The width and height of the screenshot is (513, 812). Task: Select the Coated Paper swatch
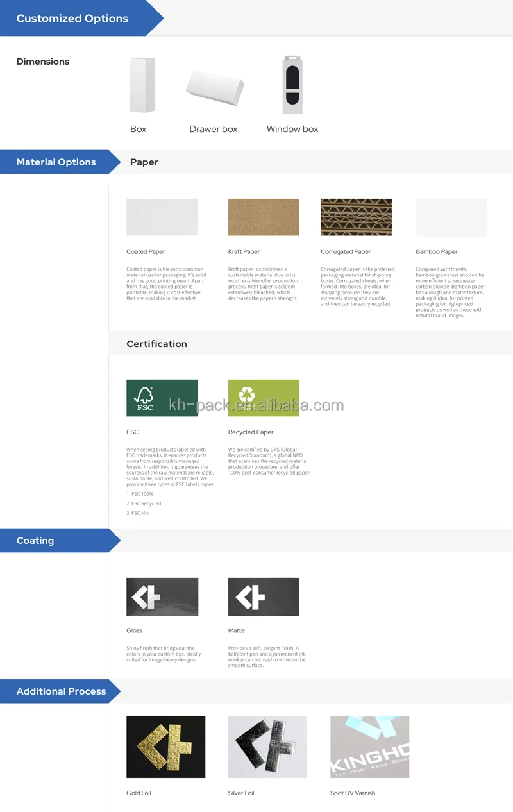(x=162, y=217)
